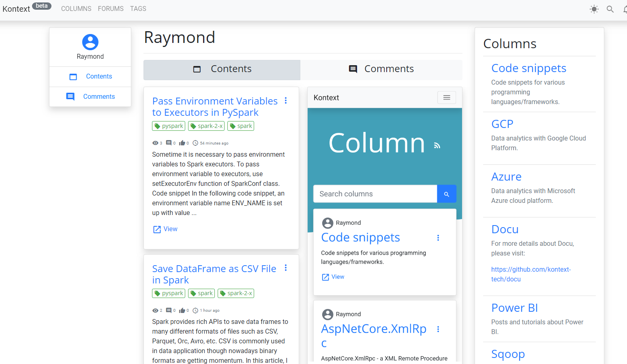Image resolution: width=627 pixels, height=364 pixels.
Task: Click pyspark tag on Pass Environment Variables post
Action: [169, 126]
